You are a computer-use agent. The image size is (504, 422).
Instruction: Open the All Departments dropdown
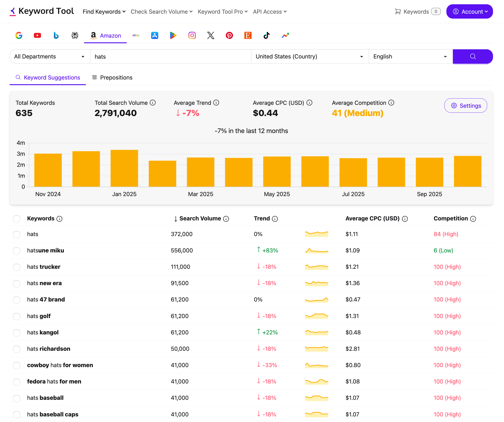50,57
